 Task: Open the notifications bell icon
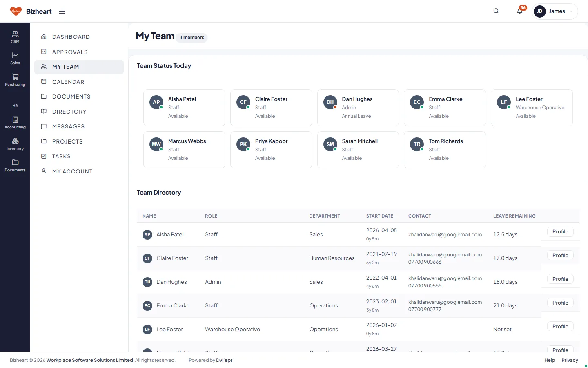click(520, 11)
